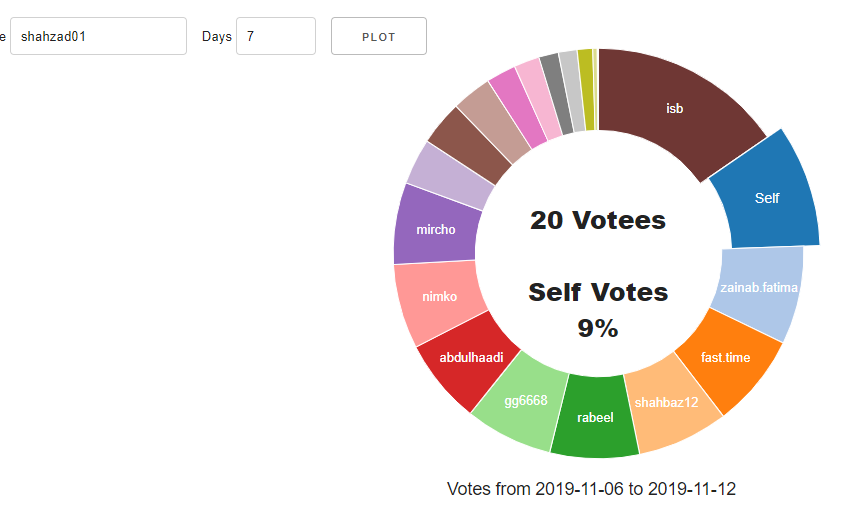Image resolution: width=854 pixels, height=511 pixels.
Task: Click the pink nimko segment
Action: coord(440,297)
